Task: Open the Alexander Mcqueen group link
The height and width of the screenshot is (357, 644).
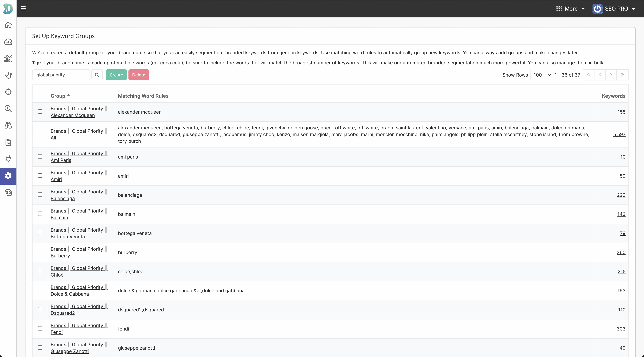Action: [x=79, y=112]
